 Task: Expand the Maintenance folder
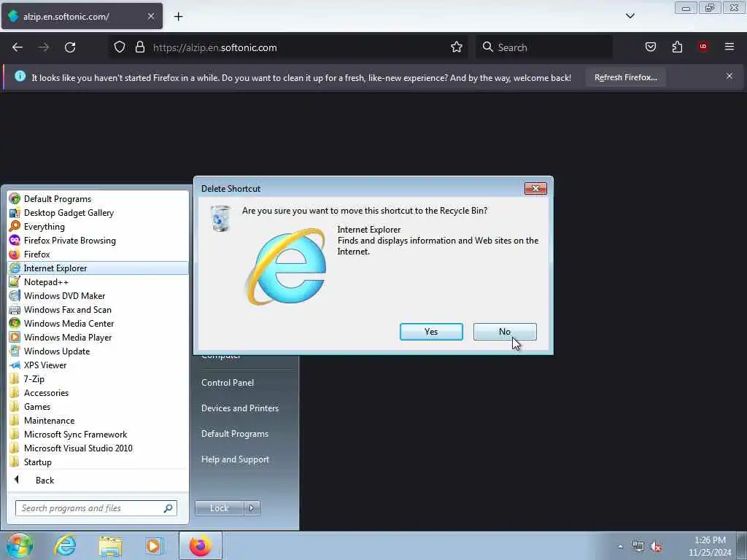pyautogui.click(x=98, y=421)
